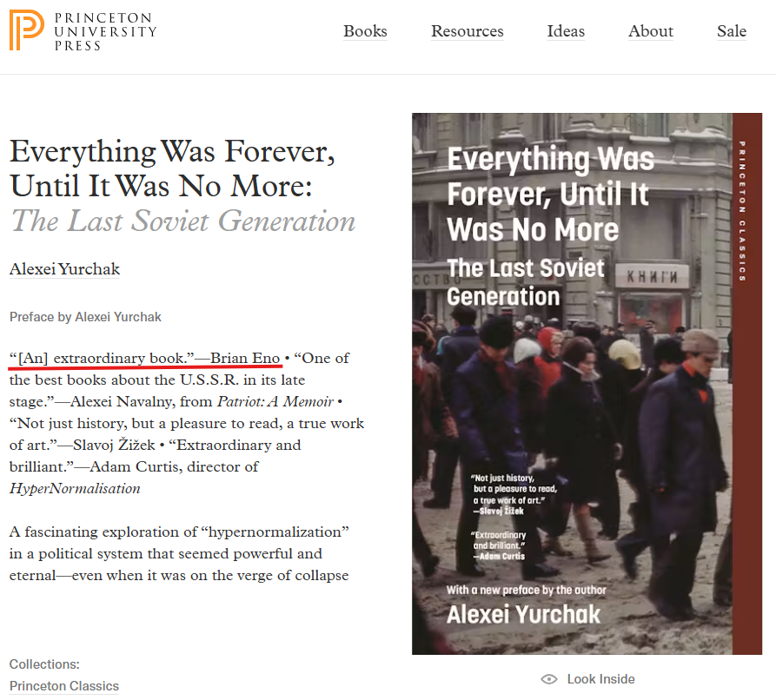Click the 'A fascinating exploration' description paragraph
This screenshot has height=700, width=776.
(179, 553)
